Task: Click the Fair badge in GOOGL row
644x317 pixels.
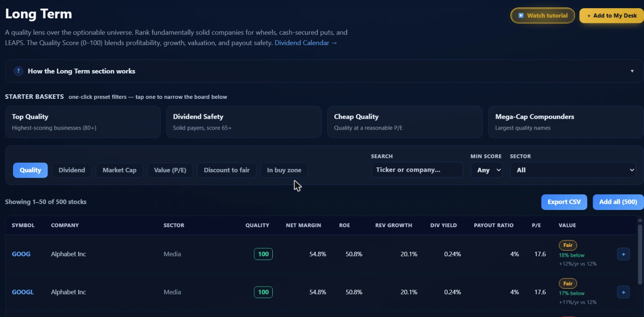Action: tap(568, 283)
